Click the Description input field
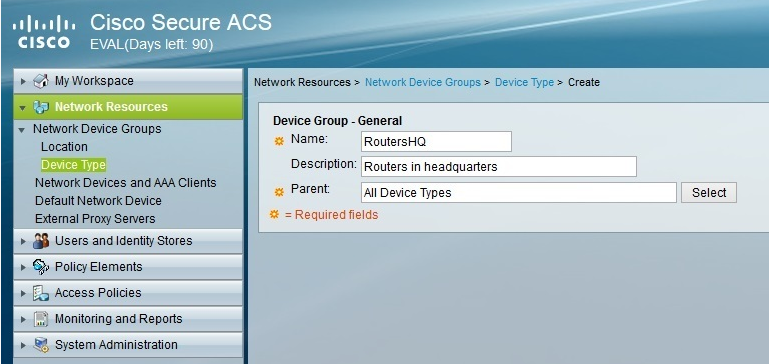Screen dimensions: 770x364 (499, 167)
